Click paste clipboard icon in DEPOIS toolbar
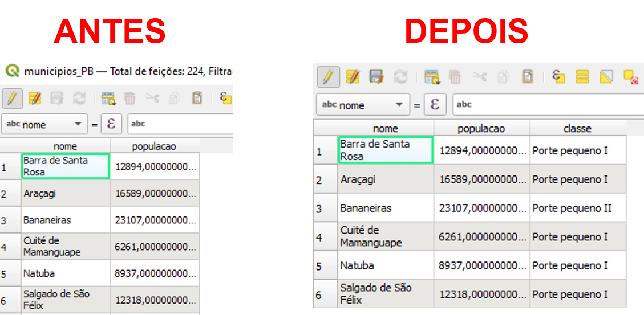This screenshot has width=644, height=315. coord(528,77)
